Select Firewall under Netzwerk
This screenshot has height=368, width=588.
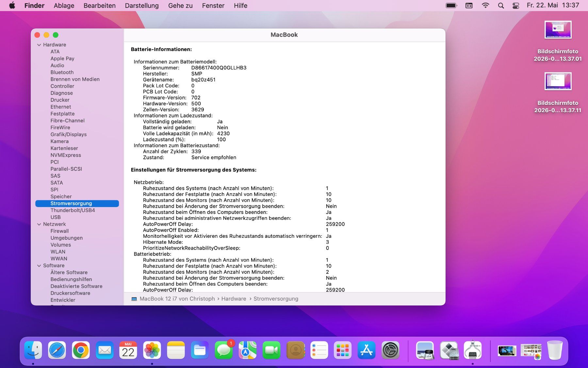tap(59, 231)
